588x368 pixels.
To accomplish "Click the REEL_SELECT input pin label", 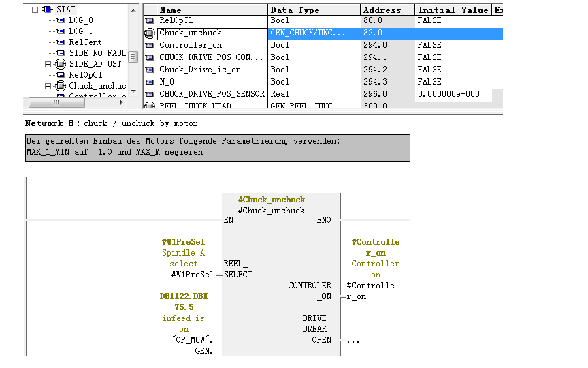I will point(238,269).
